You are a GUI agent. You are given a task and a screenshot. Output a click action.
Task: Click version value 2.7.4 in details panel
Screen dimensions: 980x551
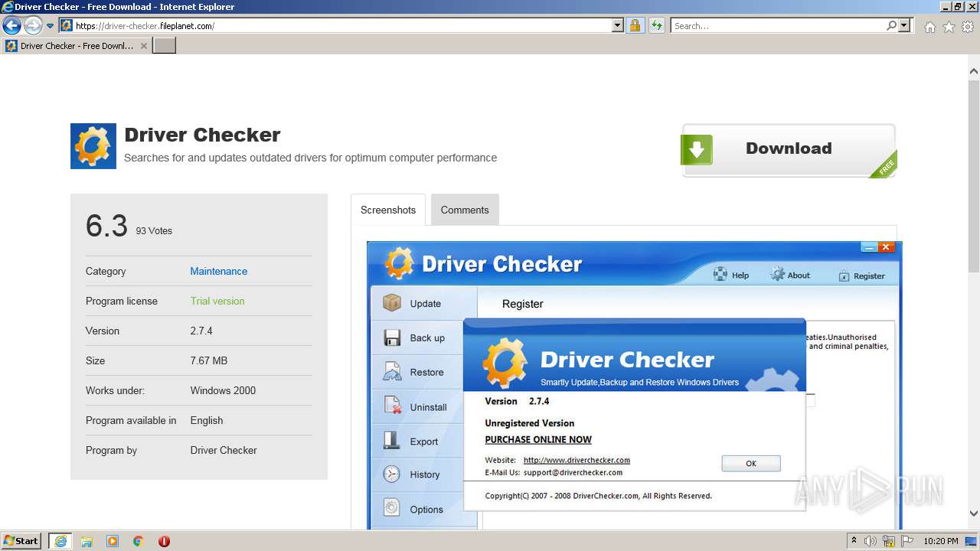(x=201, y=331)
